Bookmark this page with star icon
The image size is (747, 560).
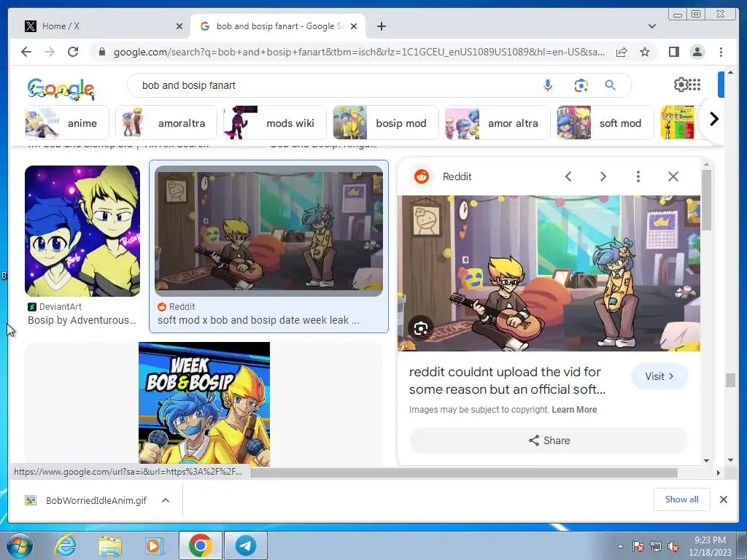645,52
